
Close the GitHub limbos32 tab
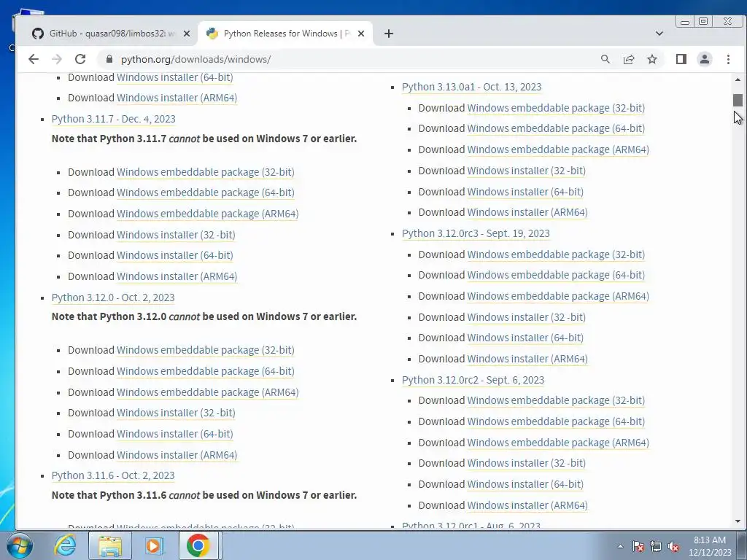click(187, 34)
